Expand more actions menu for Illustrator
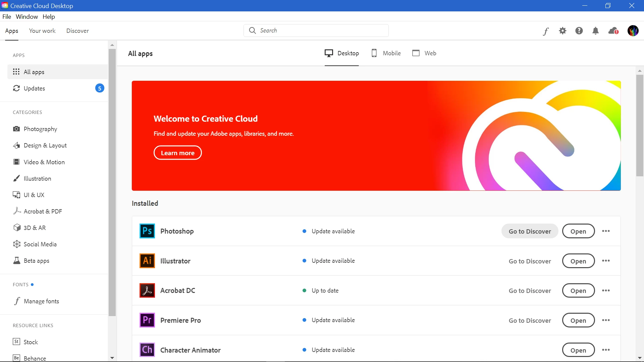The height and width of the screenshot is (362, 644). click(x=606, y=261)
